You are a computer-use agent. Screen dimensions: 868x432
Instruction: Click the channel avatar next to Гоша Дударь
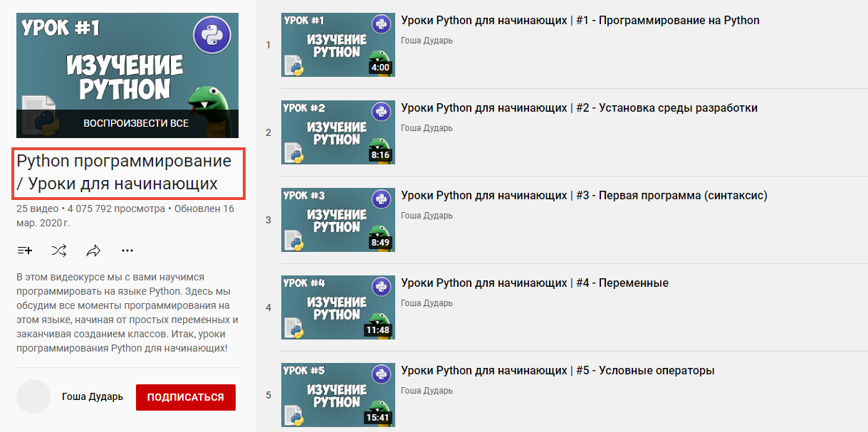tap(33, 397)
